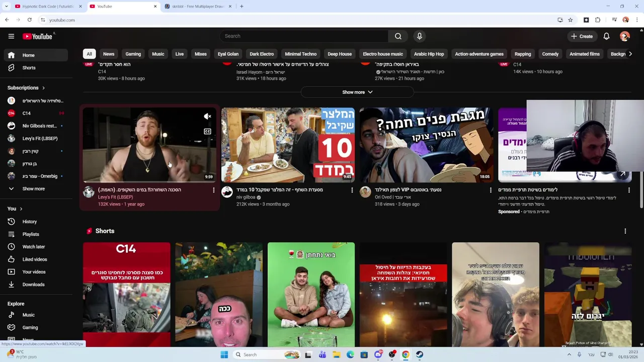Show hidden system tray icons

pos(569,354)
